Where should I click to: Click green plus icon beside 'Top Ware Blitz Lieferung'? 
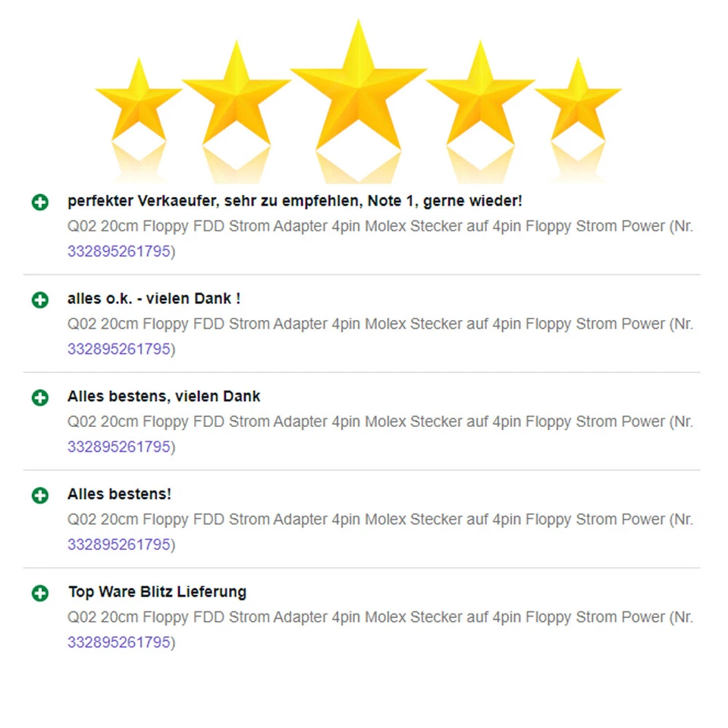click(40, 593)
